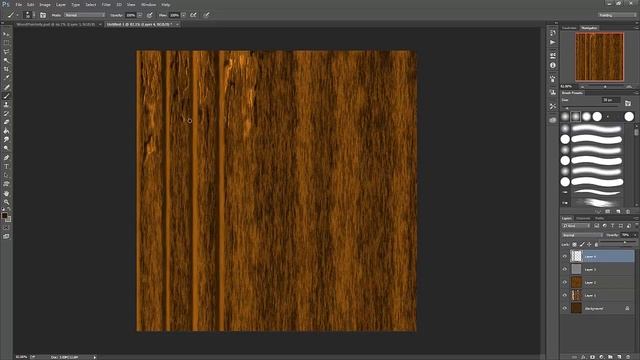Viewport: 640px width, 360px height.
Task: Switch to the Paths panel tab
Action: [599, 218]
